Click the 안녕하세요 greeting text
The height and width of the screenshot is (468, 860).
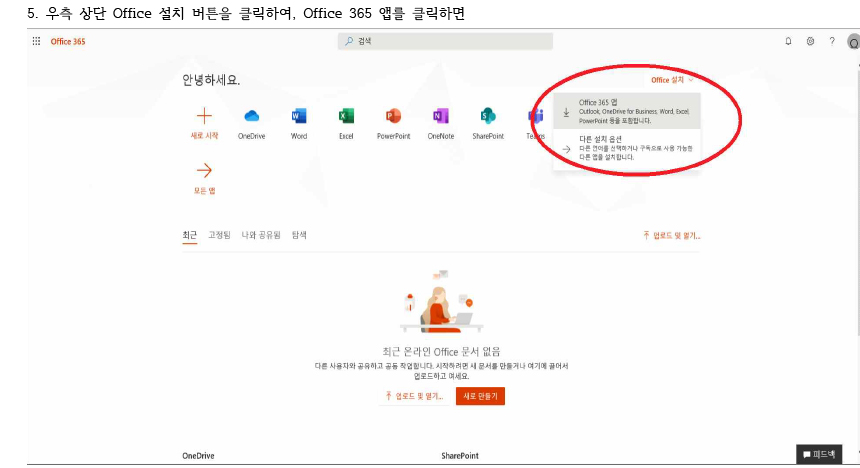211,80
